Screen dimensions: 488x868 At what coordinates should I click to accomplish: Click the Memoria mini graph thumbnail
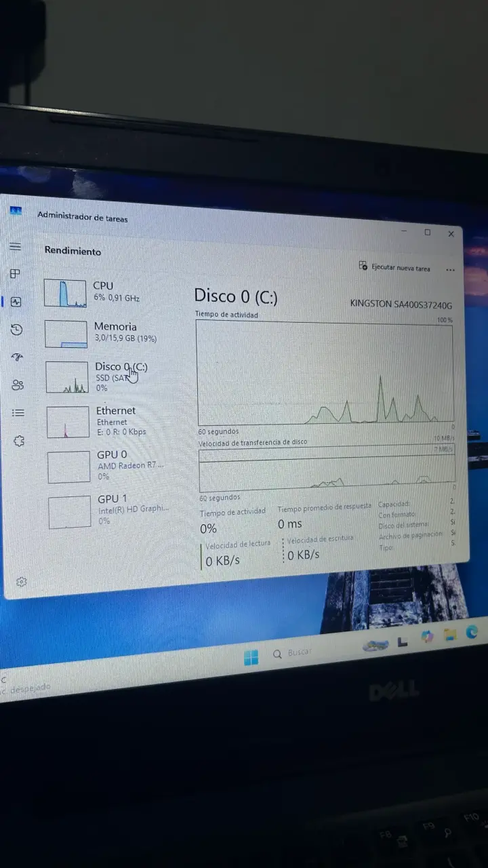(66, 334)
